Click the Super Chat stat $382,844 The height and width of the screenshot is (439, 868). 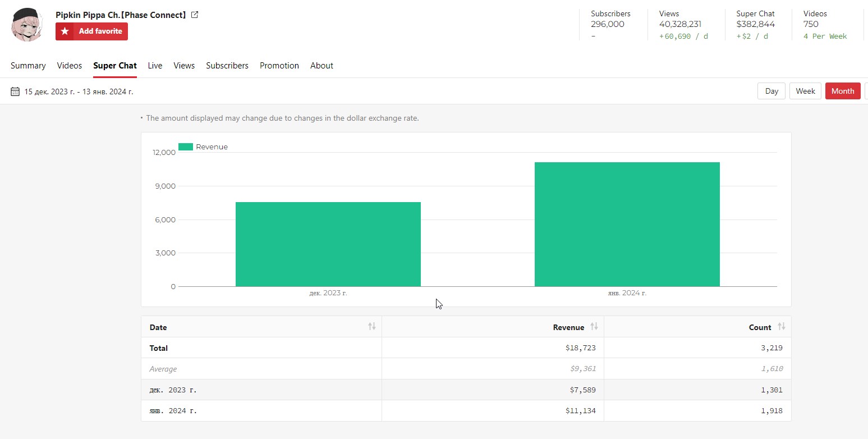[755, 24]
